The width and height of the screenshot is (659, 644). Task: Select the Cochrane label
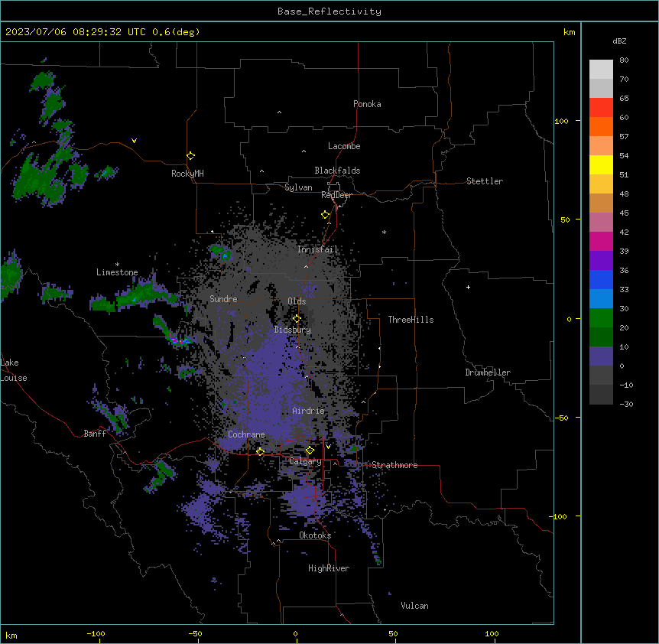click(x=246, y=434)
